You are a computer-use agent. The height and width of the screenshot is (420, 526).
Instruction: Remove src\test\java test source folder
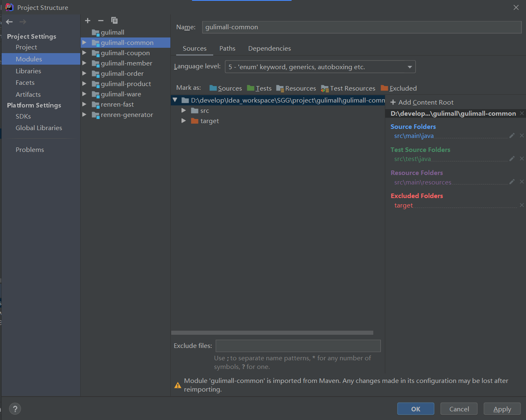tap(522, 159)
